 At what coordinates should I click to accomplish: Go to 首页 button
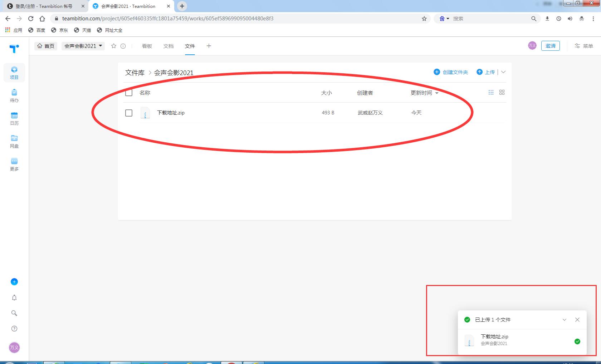tap(46, 46)
